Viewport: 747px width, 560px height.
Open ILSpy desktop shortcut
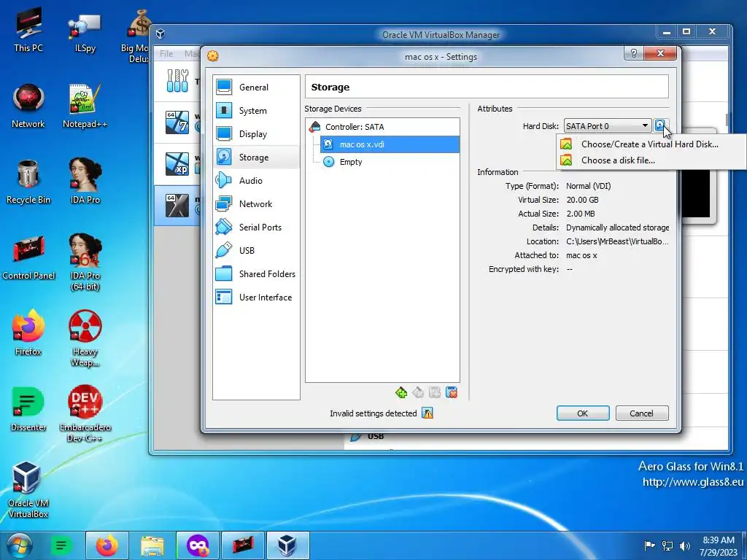pyautogui.click(x=85, y=32)
